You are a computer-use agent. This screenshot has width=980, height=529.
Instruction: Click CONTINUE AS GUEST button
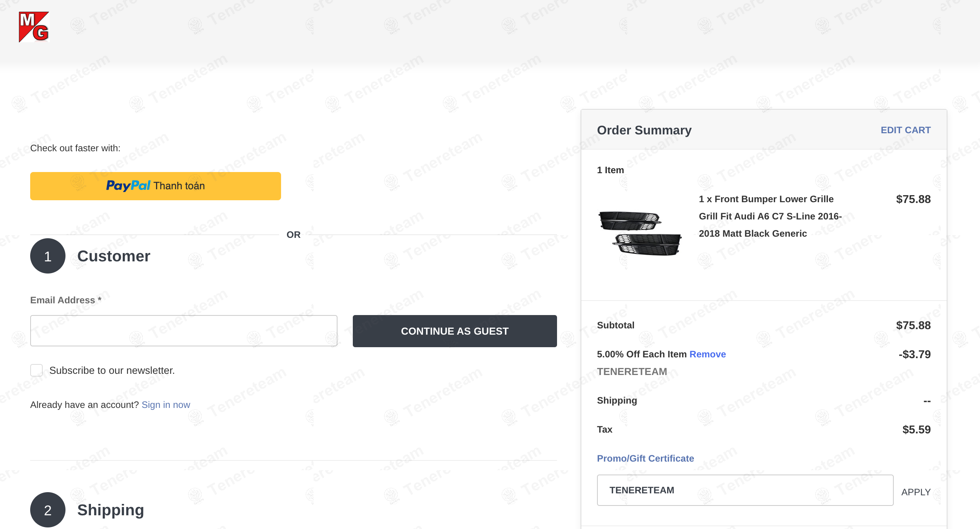pos(455,331)
